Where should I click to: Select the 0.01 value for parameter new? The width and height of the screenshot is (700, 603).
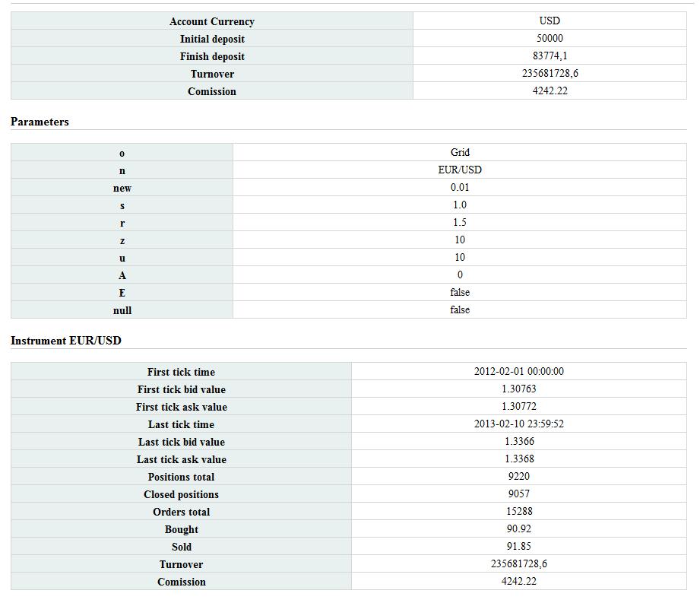[x=460, y=188]
